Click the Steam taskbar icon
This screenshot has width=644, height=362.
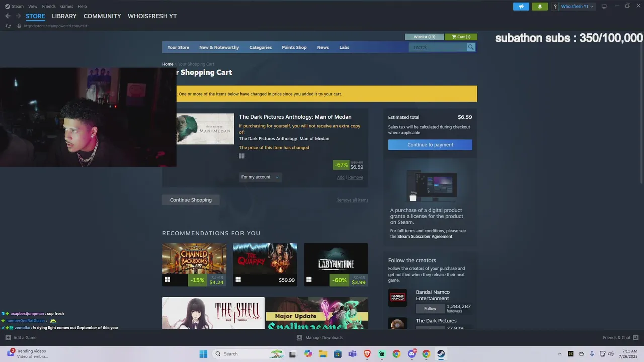(441, 354)
